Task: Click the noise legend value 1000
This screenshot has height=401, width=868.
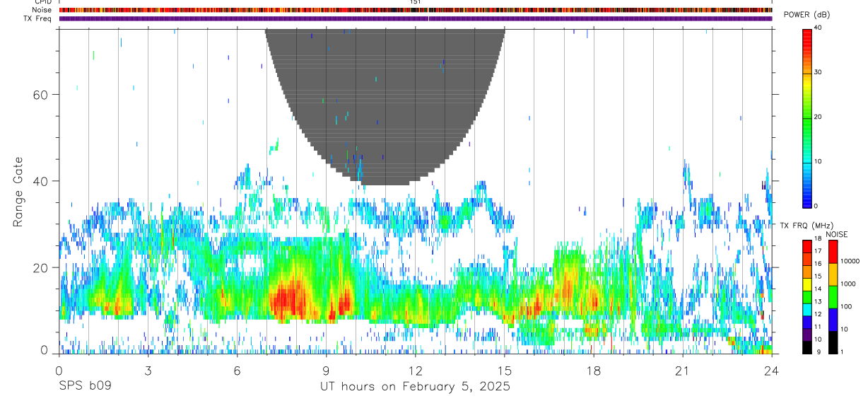Action: [847, 284]
